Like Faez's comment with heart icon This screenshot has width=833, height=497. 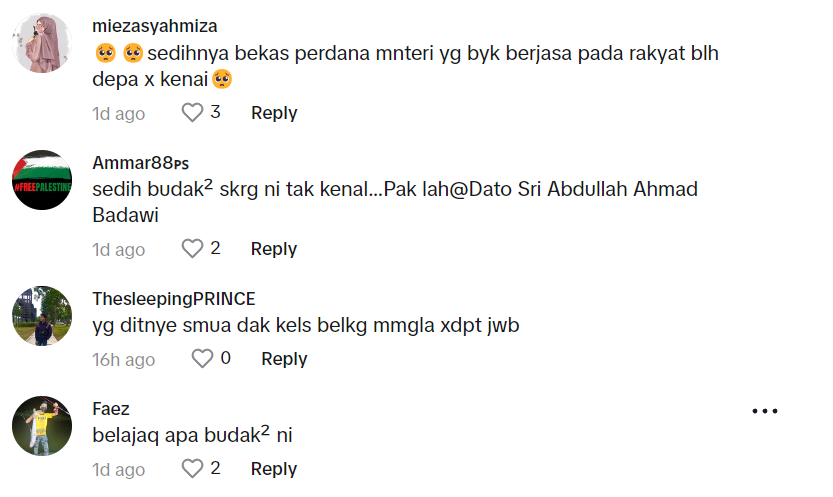click(x=192, y=468)
